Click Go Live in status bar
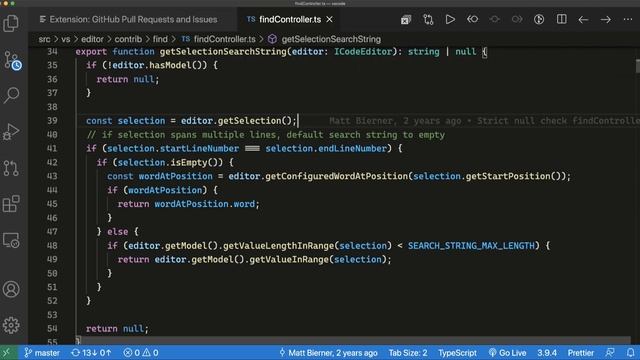 [x=507, y=353]
